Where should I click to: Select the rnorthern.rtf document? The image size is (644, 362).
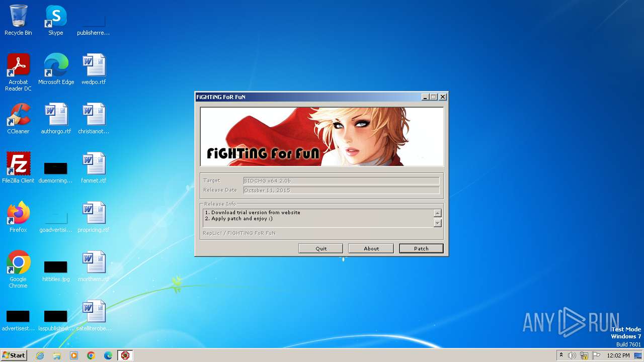[x=94, y=266]
